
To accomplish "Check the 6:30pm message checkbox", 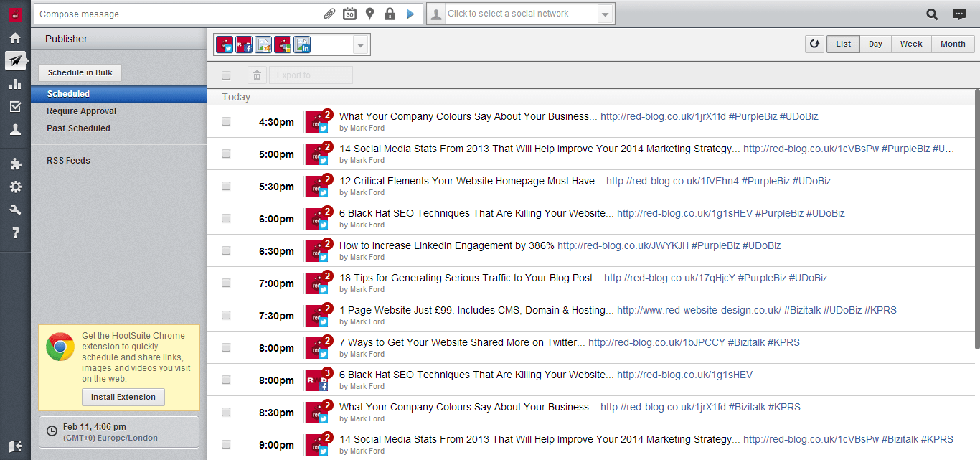I will (226, 251).
